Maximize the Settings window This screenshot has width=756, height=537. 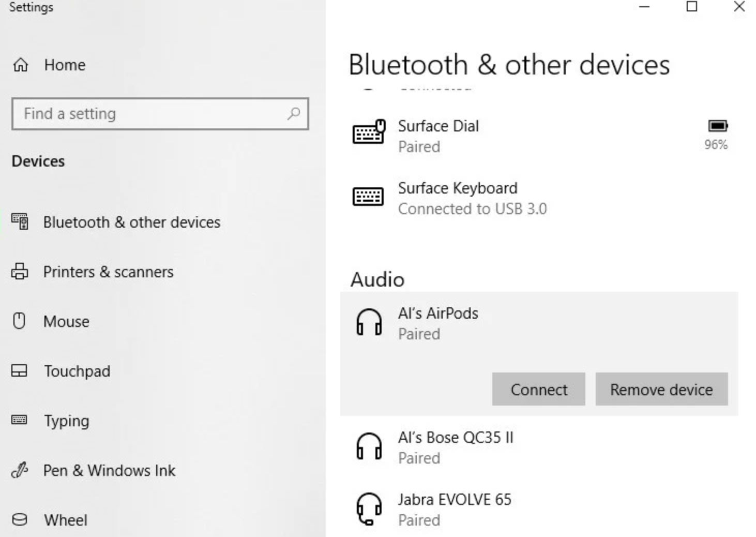[691, 7]
